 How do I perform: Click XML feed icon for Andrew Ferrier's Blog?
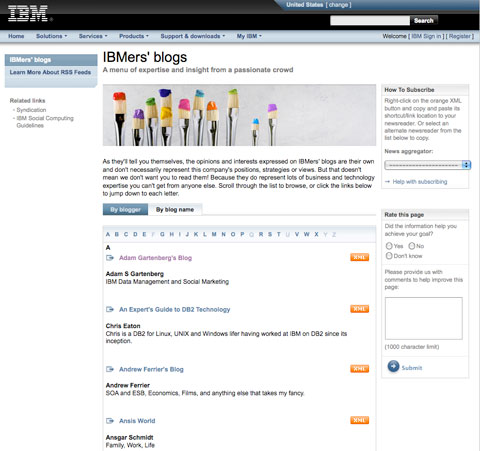point(359,369)
